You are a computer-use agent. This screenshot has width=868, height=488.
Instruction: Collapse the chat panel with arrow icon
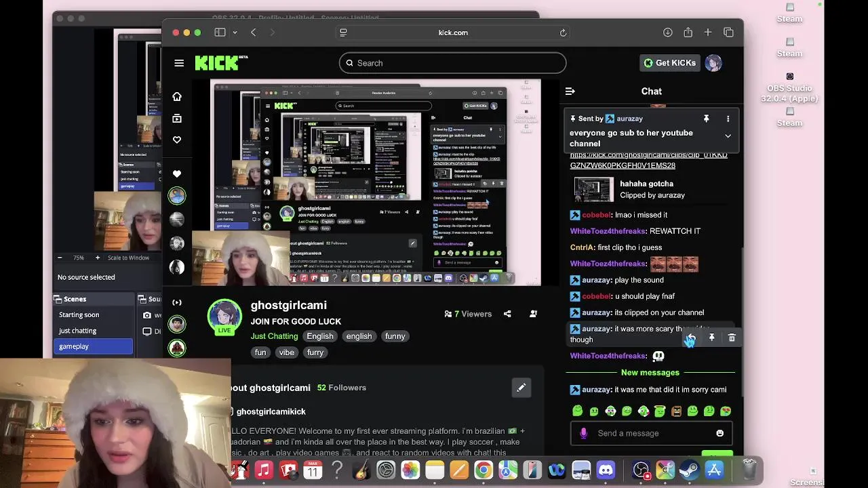point(570,91)
